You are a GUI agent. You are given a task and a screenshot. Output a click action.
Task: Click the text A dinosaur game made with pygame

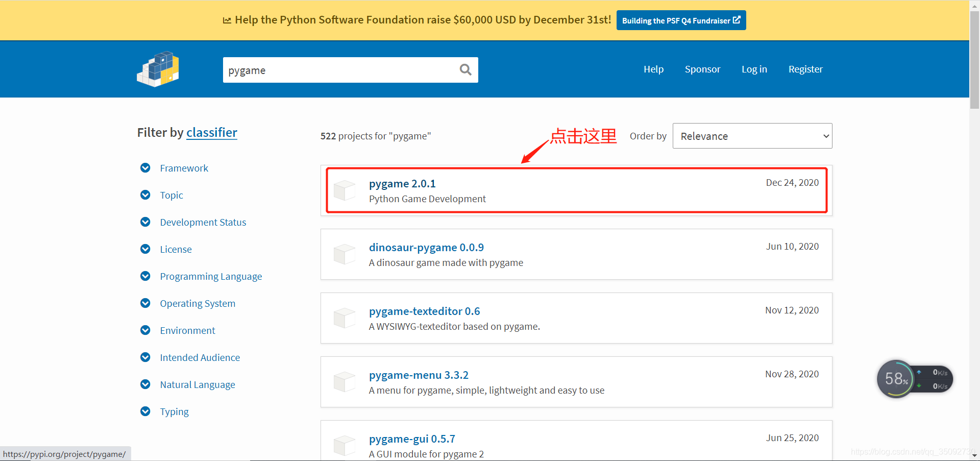point(446,263)
